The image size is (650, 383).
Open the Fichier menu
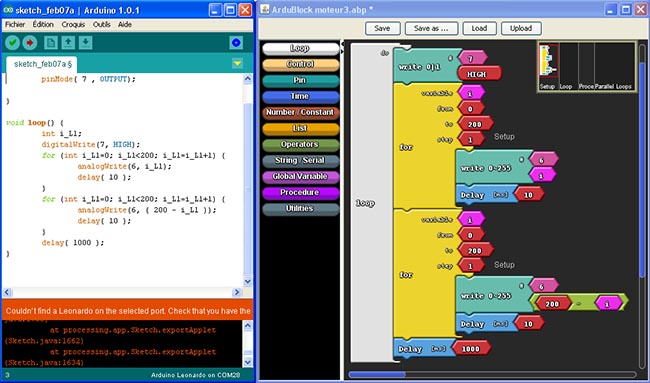(15, 24)
